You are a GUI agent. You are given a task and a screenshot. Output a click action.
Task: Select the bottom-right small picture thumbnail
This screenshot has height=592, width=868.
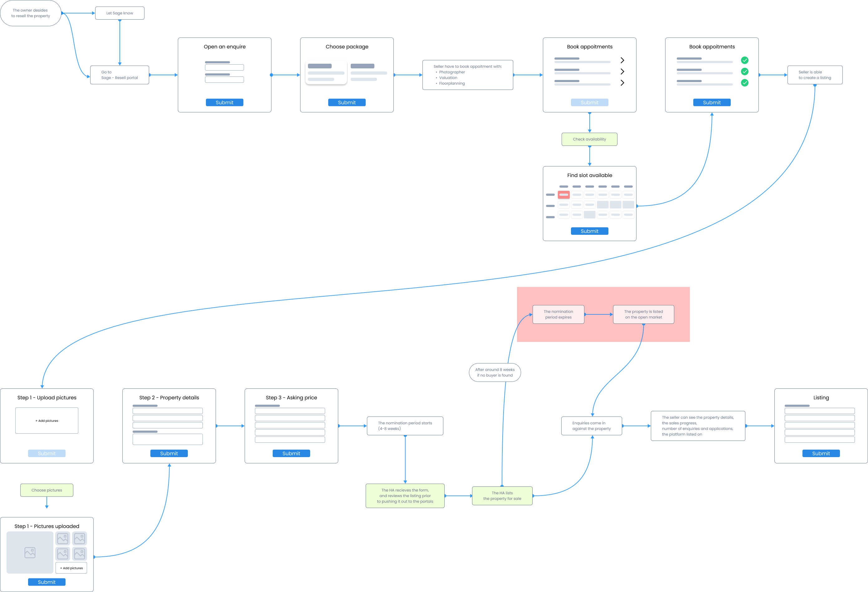[80, 554]
